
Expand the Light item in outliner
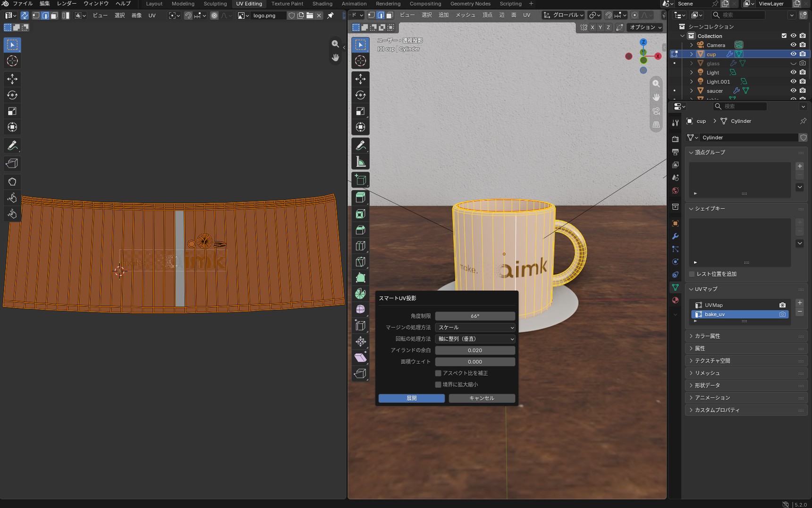(x=692, y=73)
